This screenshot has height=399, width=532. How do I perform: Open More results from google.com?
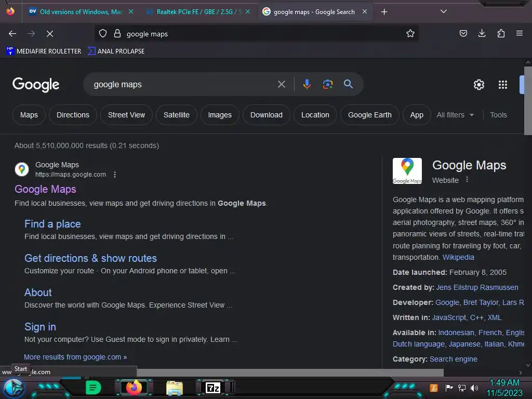pos(75,357)
